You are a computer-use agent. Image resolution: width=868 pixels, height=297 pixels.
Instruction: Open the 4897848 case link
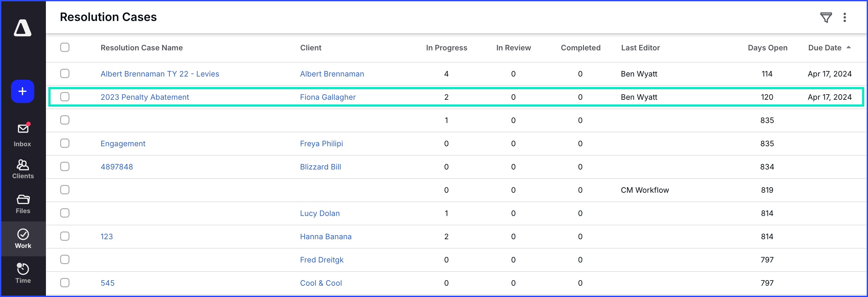click(117, 167)
